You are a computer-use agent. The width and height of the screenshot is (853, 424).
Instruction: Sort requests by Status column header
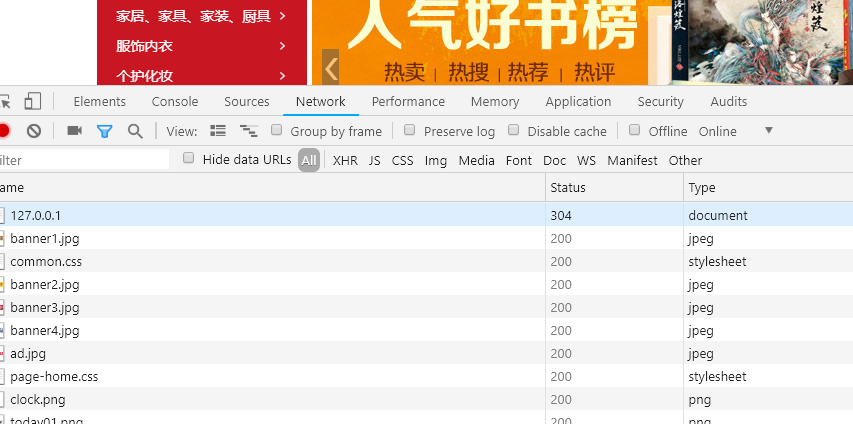568,187
